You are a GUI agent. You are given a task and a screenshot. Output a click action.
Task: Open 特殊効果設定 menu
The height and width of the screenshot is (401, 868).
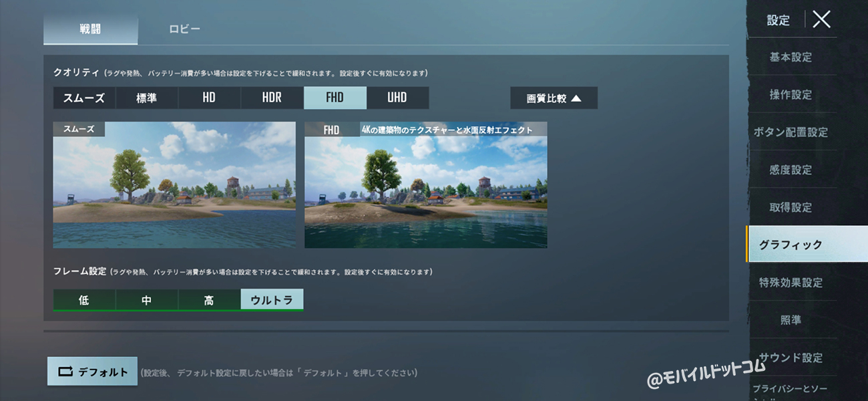pyautogui.click(x=791, y=282)
